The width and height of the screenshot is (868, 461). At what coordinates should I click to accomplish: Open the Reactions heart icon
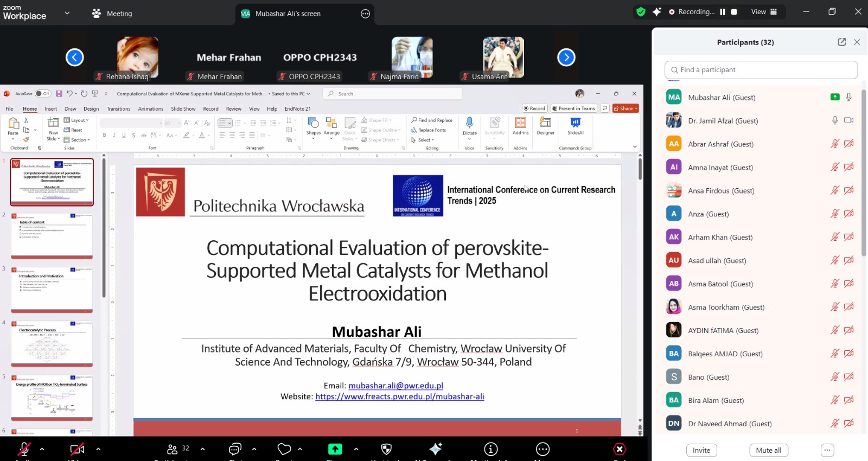pyautogui.click(x=284, y=449)
